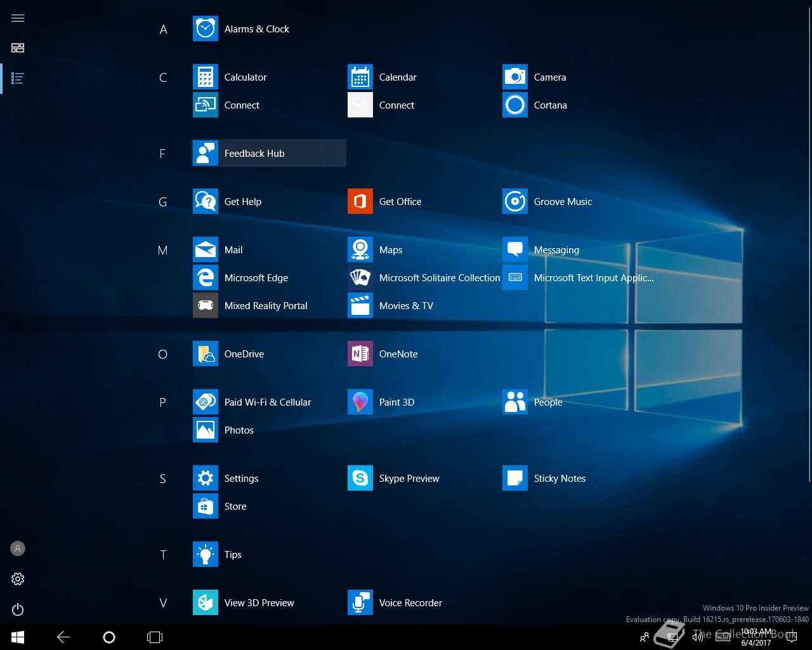Screen dimensions: 812x650
Task: Open the Settings app icon in list
Action: coord(206,479)
